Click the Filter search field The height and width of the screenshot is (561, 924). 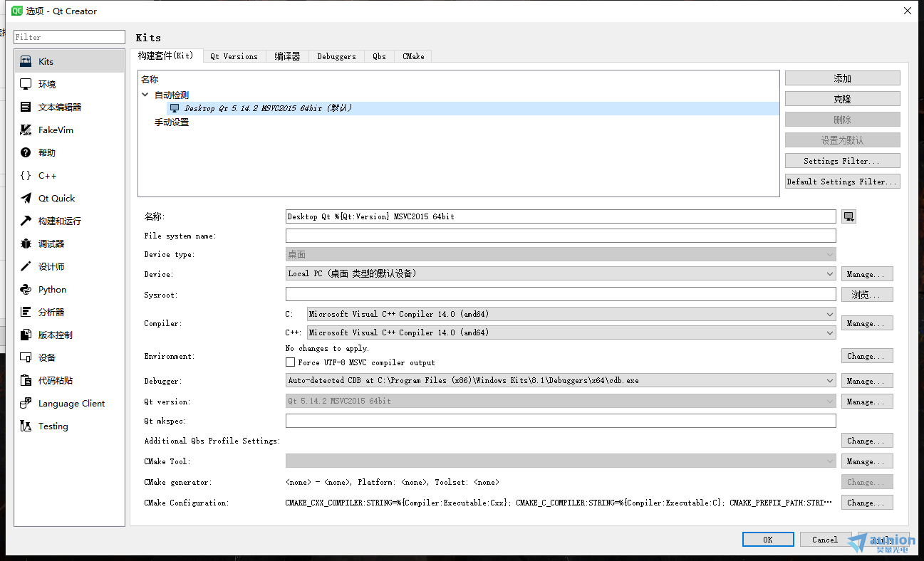pos(69,37)
